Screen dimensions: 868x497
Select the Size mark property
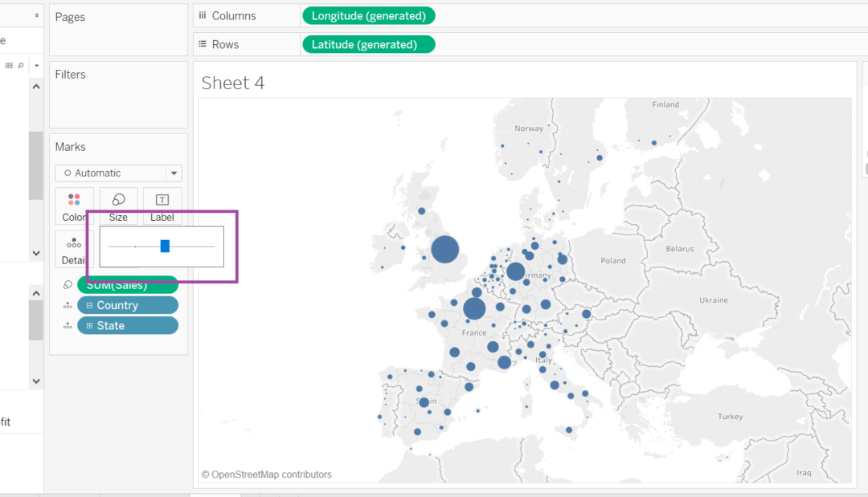tap(117, 205)
